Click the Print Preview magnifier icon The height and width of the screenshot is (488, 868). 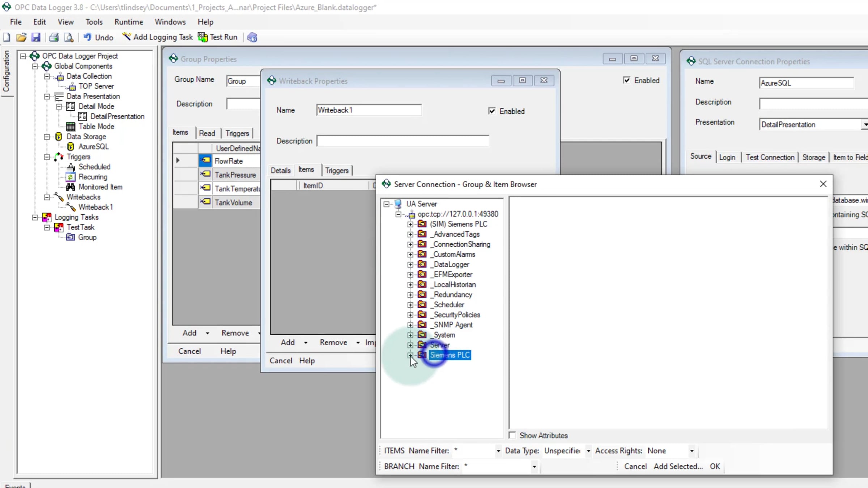(69, 37)
